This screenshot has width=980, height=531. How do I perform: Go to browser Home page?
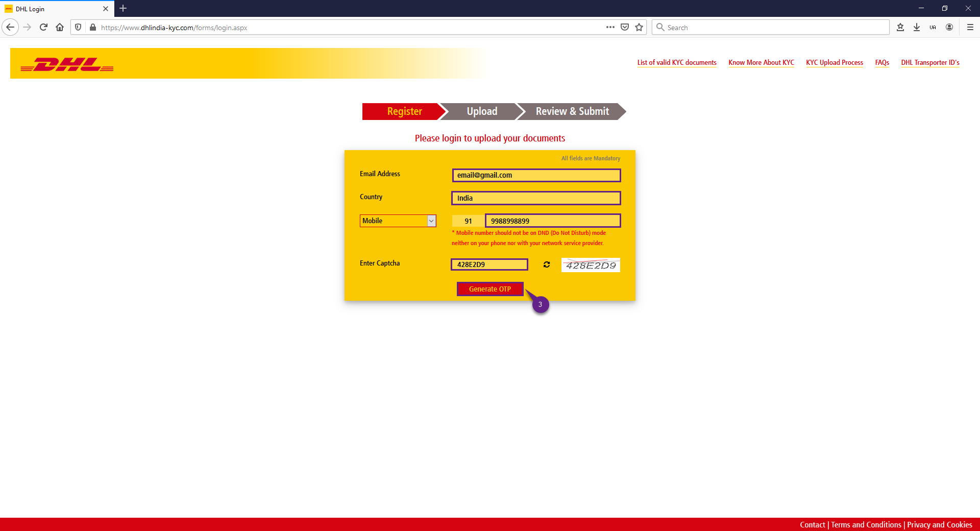[x=60, y=27]
